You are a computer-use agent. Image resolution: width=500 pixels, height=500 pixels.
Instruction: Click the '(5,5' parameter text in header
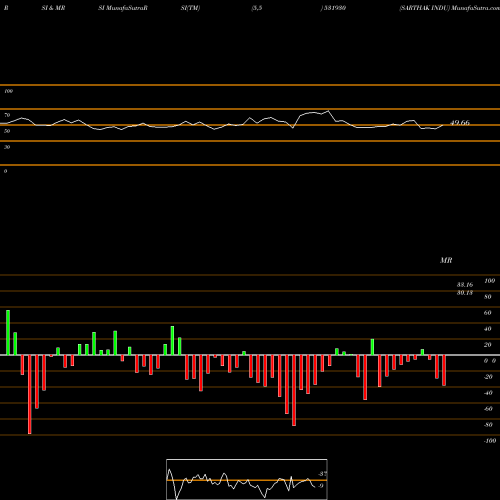[257, 8]
